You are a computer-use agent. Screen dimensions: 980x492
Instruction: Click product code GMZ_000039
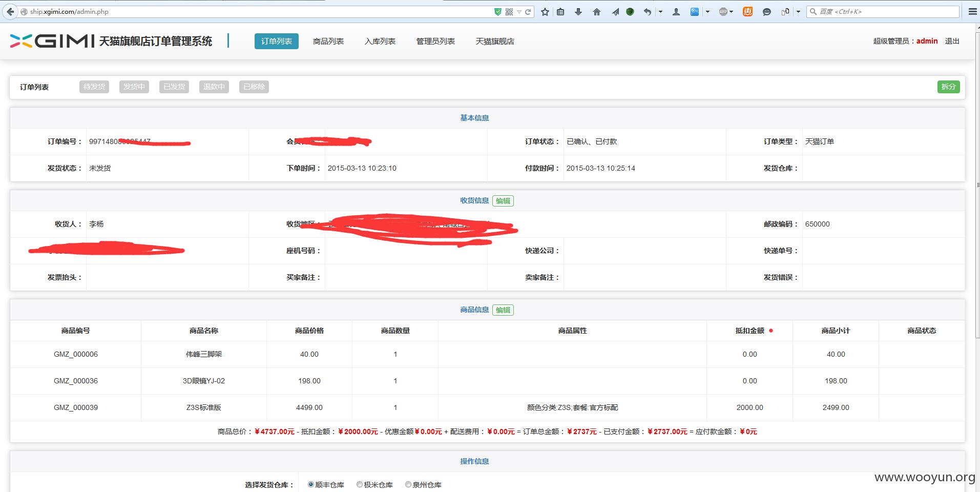click(76, 407)
